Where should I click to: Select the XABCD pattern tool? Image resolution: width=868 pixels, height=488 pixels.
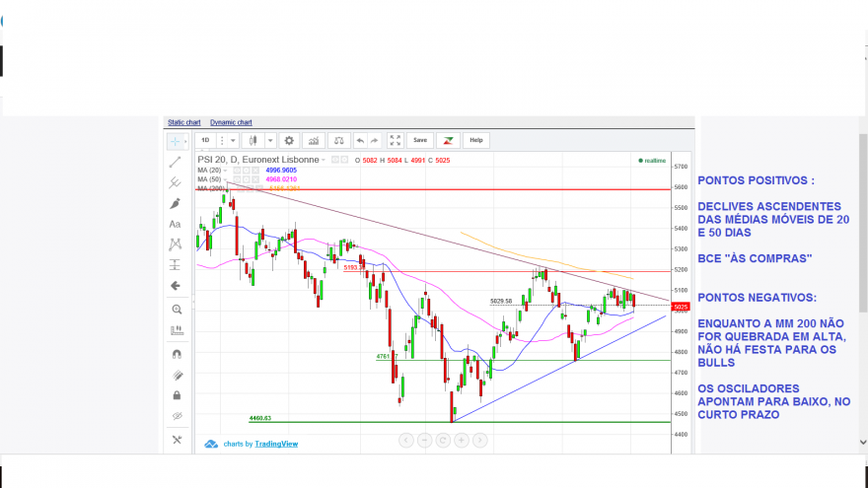coord(175,244)
